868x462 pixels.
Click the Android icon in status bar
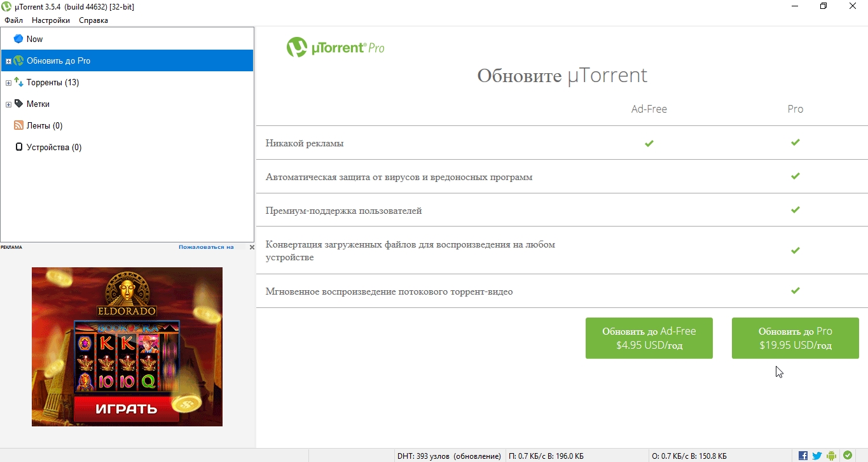(x=831, y=456)
